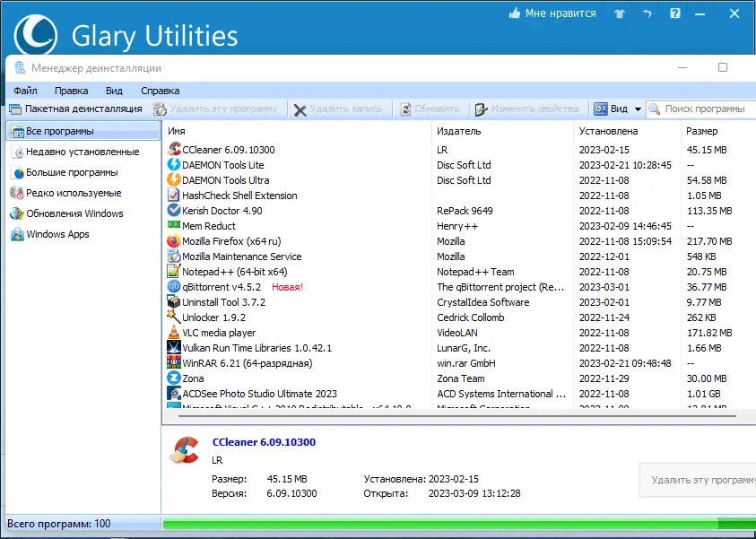
Task: Click the VLC cone icon
Action: tap(174, 332)
